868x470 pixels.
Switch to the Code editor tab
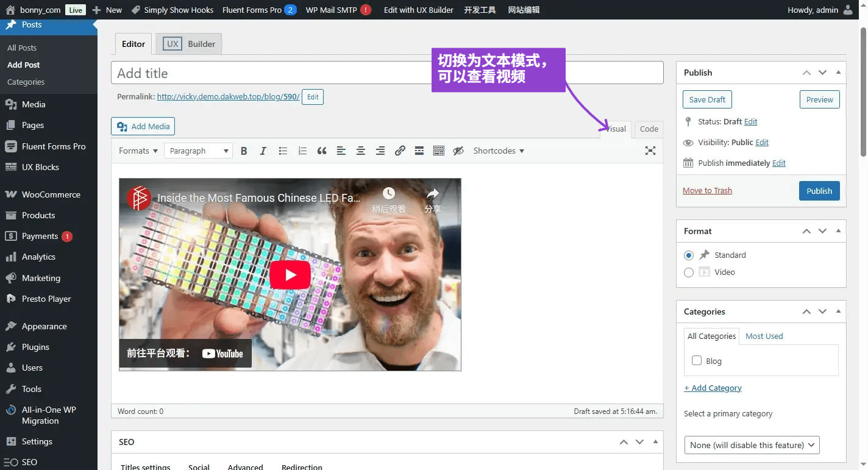649,129
